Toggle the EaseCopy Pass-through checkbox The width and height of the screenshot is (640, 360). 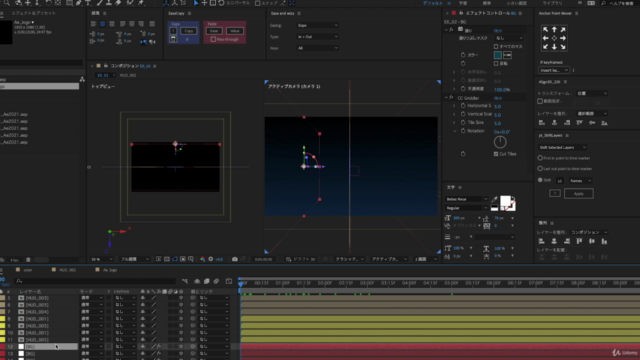pos(213,40)
